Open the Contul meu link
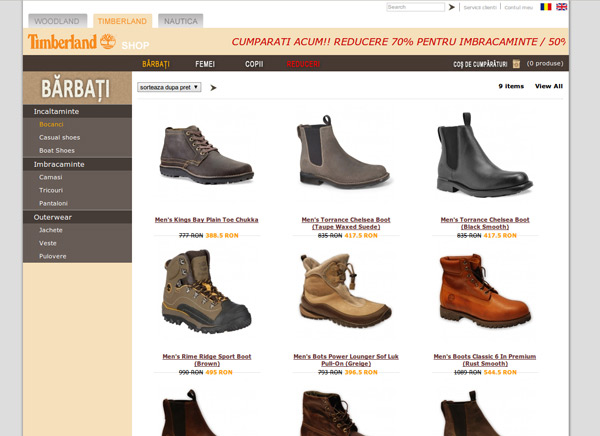Screen dimensions: 600x436 [x=518, y=7]
